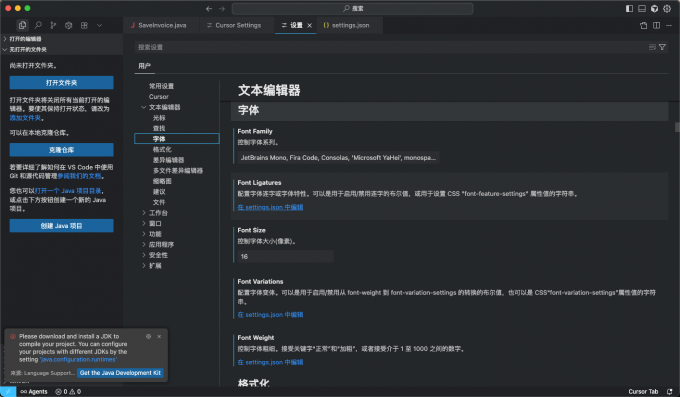This screenshot has width=680, height=397.
Task: Expand the 扩展 tree node
Action: tap(144, 266)
